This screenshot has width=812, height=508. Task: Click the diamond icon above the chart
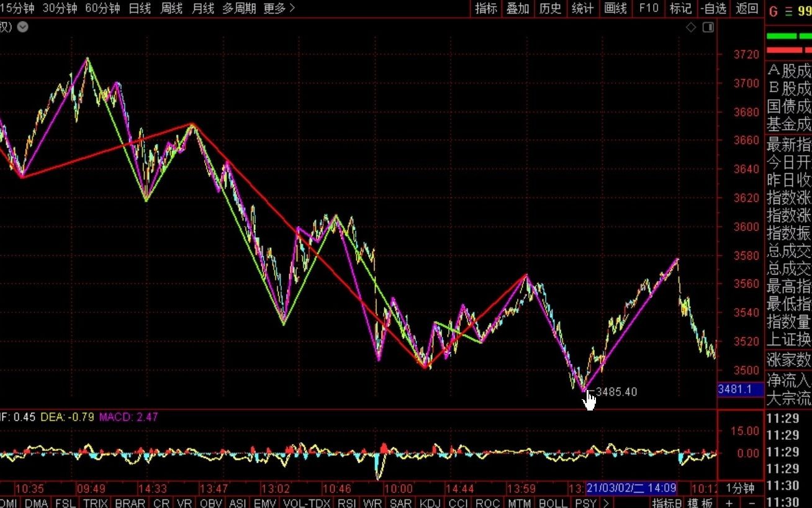690,27
